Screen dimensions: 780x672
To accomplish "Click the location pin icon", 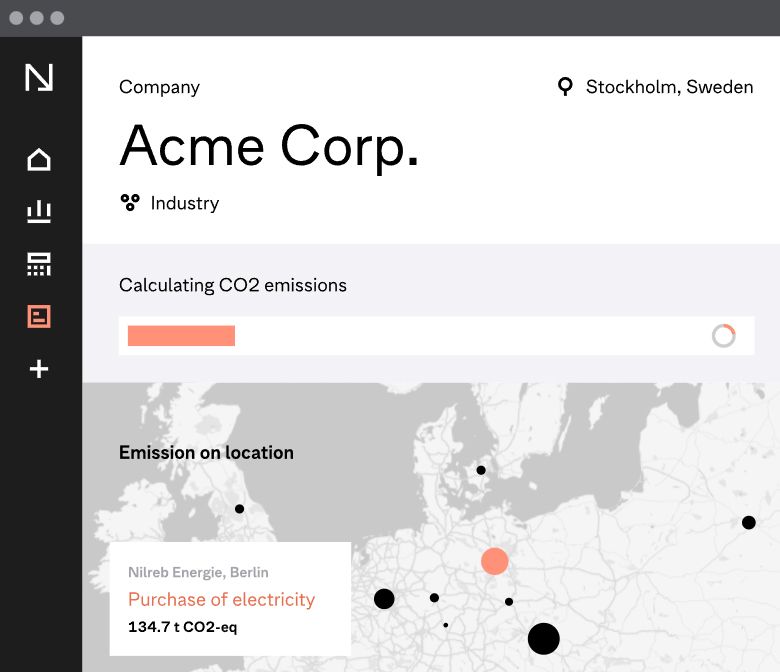I will tap(565, 87).
